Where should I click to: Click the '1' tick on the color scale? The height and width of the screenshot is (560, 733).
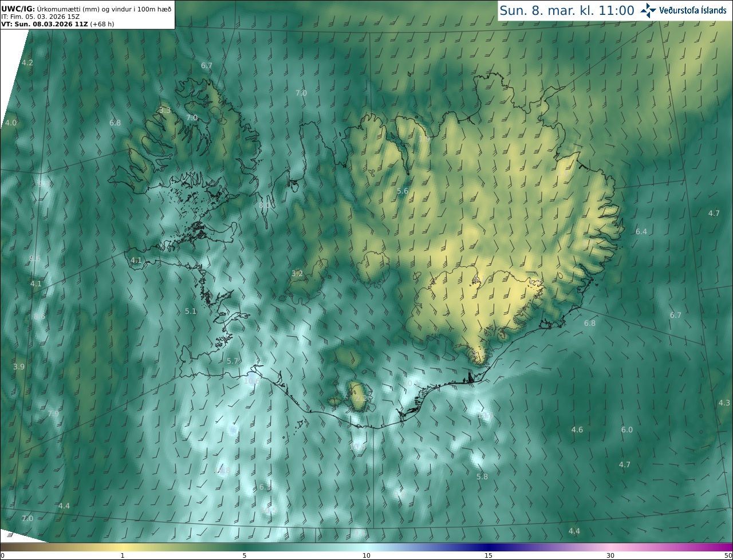tap(123, 555)
